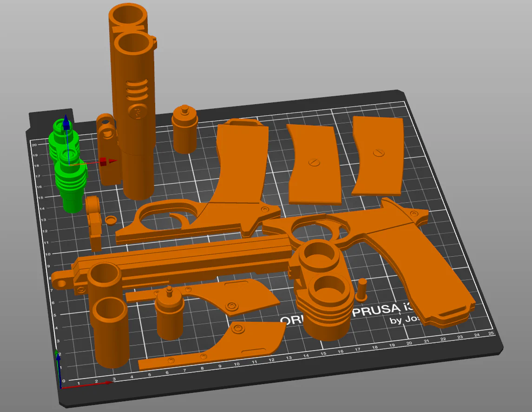
Task: Select the small upright pin near muzzle piece
Action: coord(361,291)
